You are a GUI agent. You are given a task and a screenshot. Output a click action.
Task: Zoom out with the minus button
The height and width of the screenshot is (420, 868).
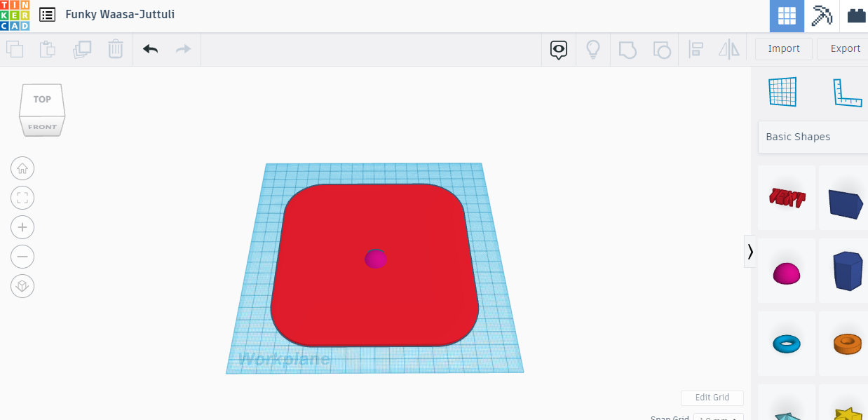point(22,257)
